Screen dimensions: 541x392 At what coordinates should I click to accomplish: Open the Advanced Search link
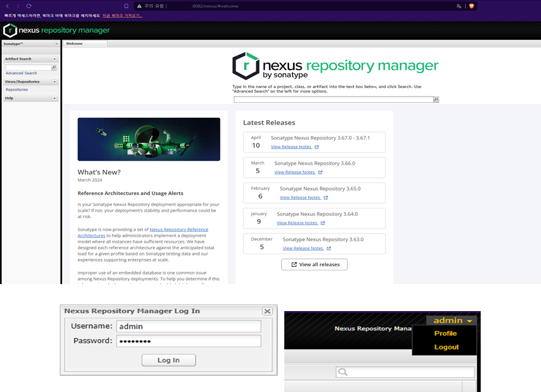21,73
